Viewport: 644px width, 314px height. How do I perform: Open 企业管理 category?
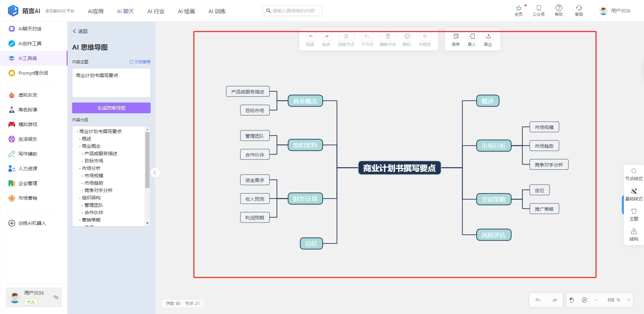pyautogui.click(x=34, y=183)
